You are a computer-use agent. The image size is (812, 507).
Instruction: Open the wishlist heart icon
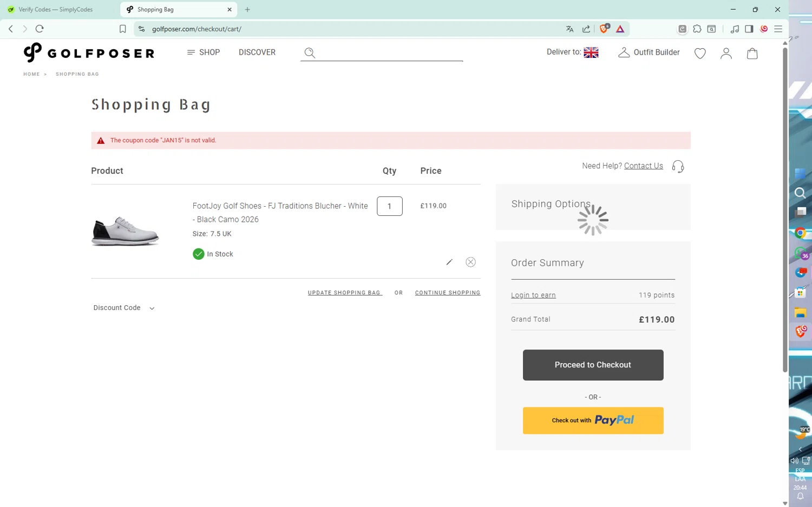(x=700, y=53)
